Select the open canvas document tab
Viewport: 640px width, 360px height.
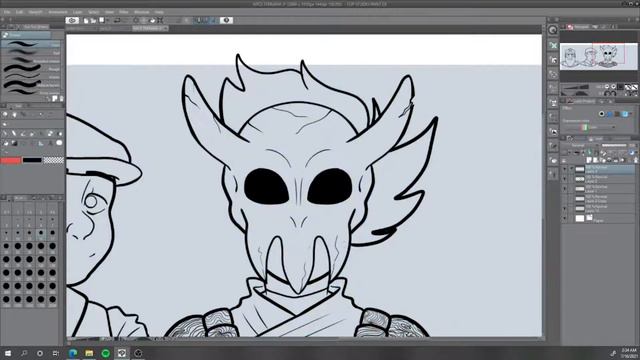click(150, 29)
